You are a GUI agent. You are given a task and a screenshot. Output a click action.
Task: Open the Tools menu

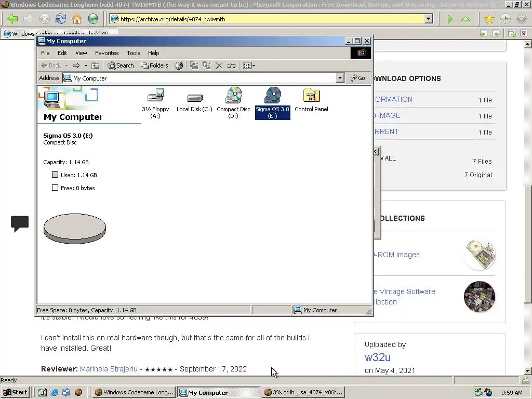(134, 53)
